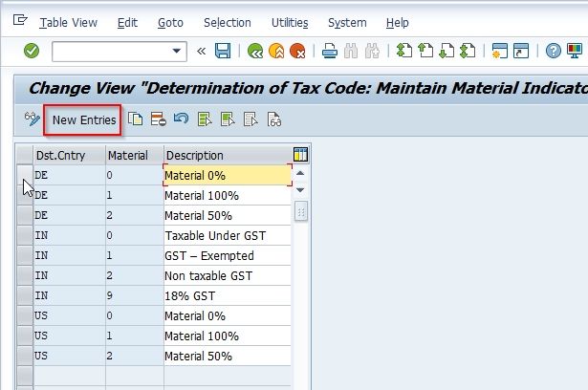Open the System menu
The image size is (588, 390).
347,23
